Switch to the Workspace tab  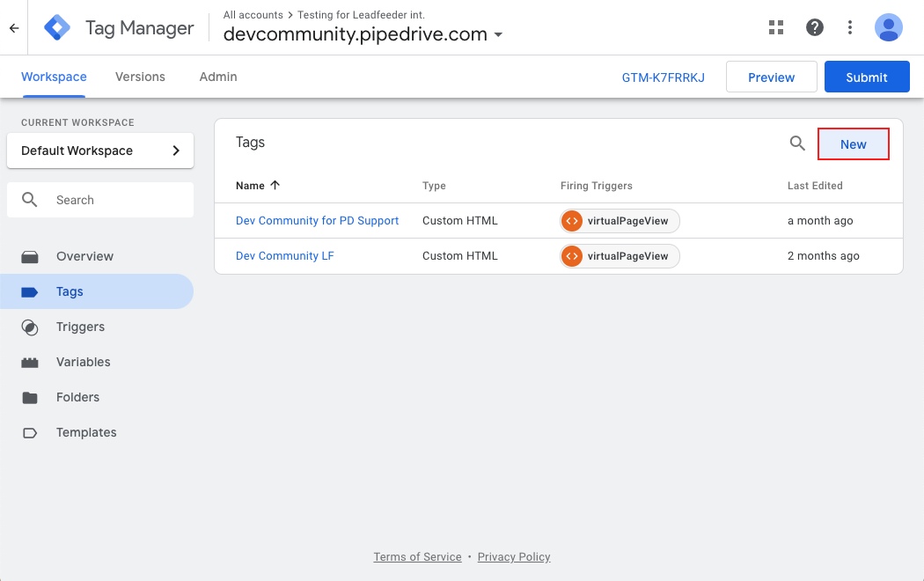tap(54, 77)
